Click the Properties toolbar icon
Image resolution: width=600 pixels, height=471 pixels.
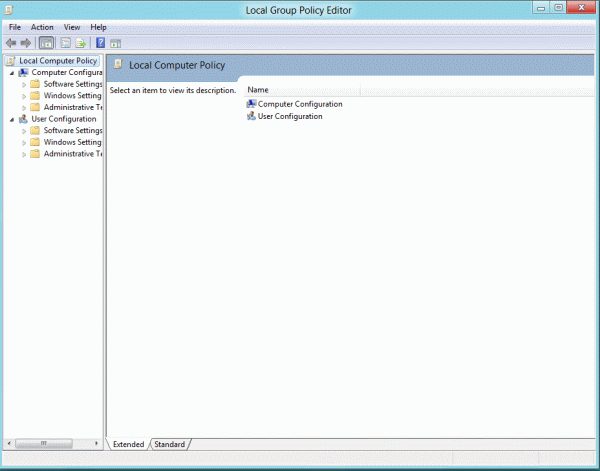point(66,43)
